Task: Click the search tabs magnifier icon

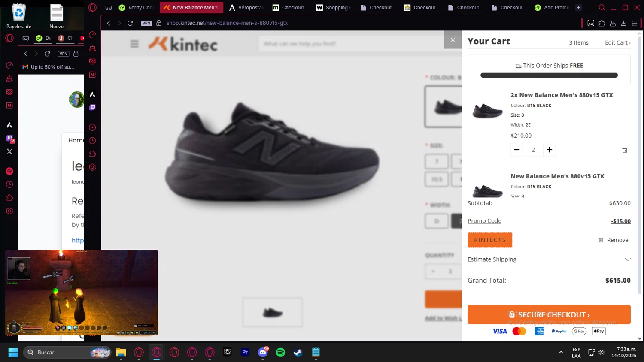Action: click(601, 8)
